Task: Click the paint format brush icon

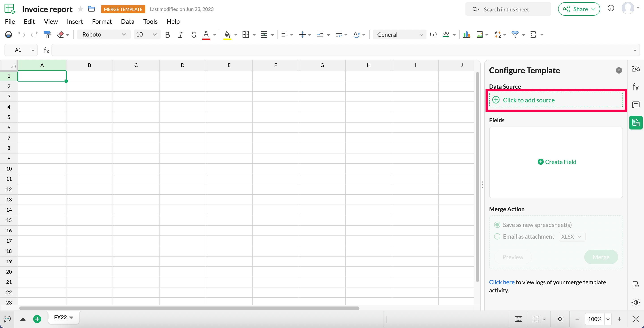Action: pyautogui.click(x=47, y=35)
